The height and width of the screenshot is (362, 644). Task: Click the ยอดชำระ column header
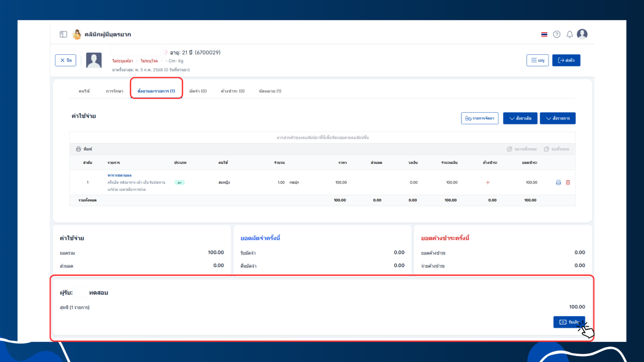coord(529,163)
